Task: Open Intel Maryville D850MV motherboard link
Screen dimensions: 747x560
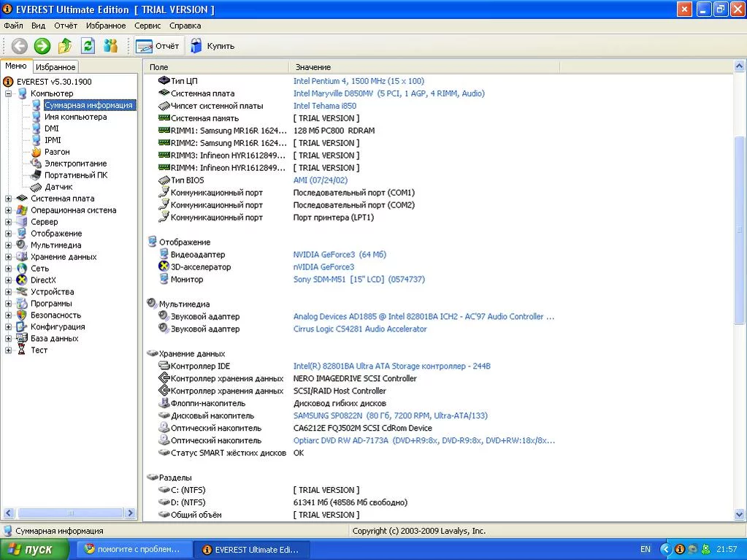Action: tap(388, 93)
